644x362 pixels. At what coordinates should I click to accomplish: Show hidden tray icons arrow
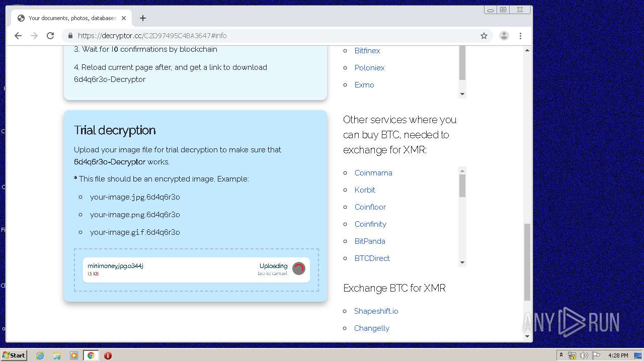point(561,355)
